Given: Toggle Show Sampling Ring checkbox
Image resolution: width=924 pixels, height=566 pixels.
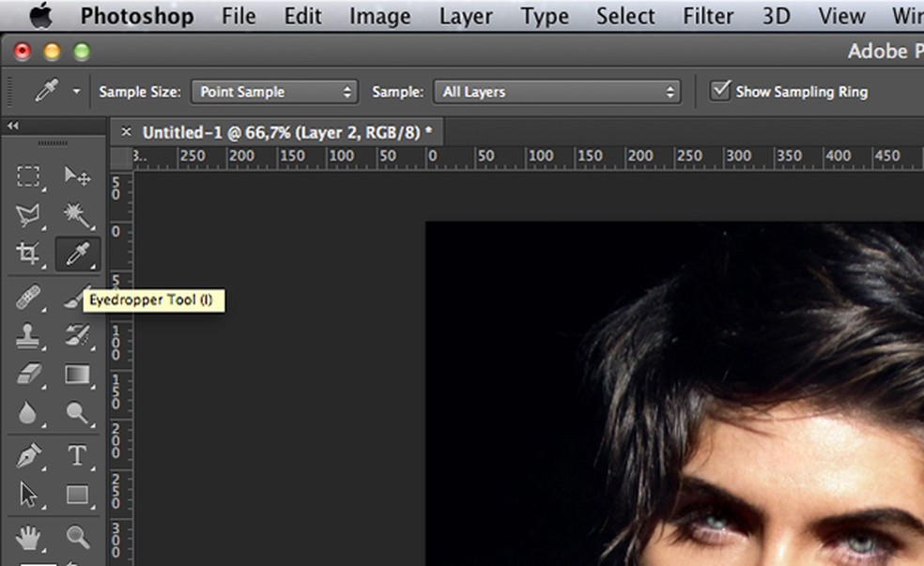Looking at the screenshot, I should click(719, 91).
